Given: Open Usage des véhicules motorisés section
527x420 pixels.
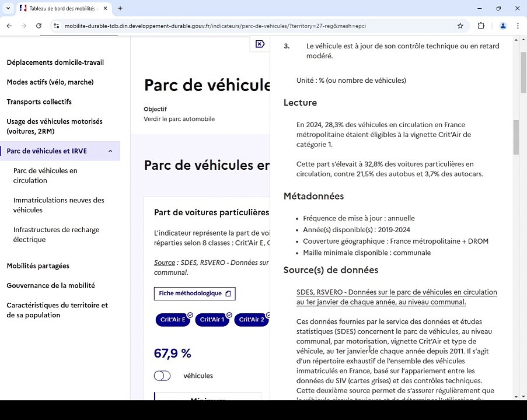Looking at the screenshot, I should 54,127.
